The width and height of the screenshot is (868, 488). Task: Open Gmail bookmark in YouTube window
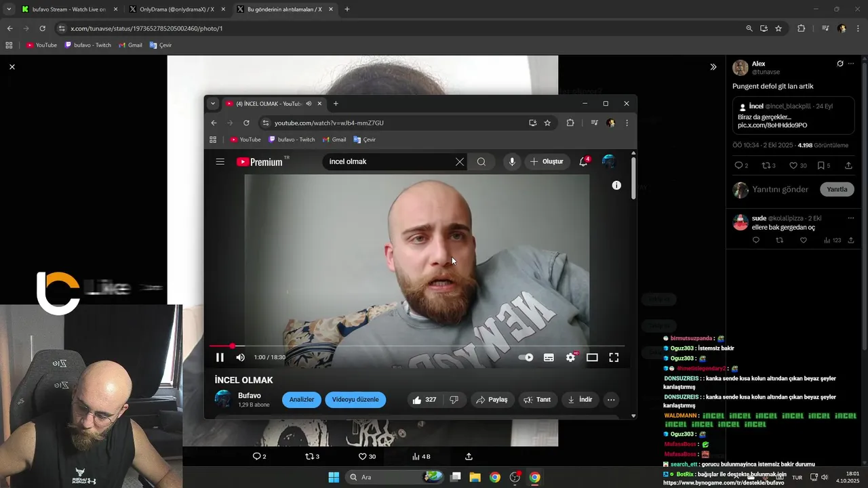[x=334, y=140]
